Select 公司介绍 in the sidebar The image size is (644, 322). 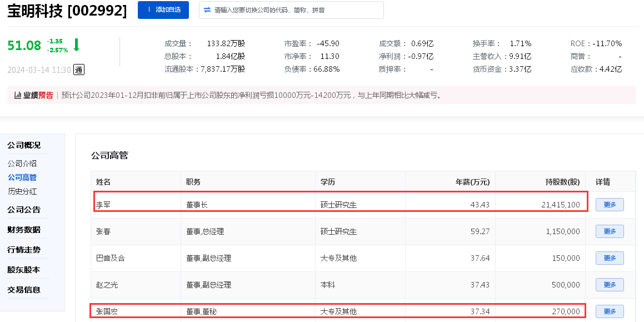[x=22, y=164]
